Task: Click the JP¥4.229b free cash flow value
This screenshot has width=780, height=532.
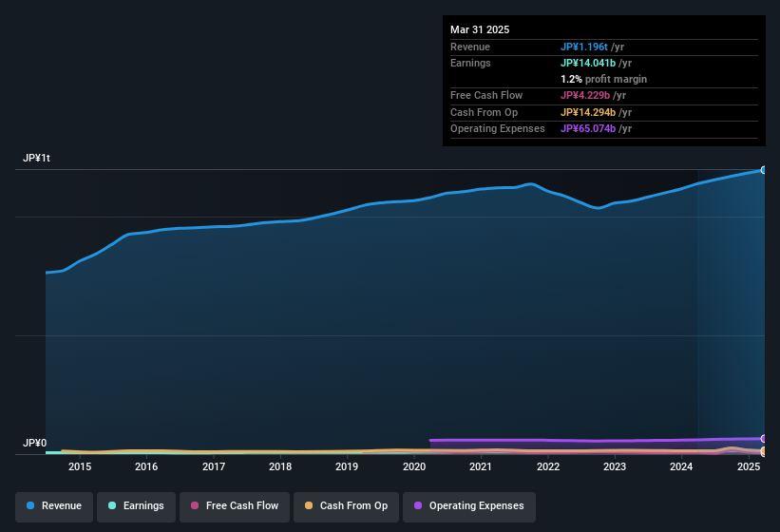Action: [585, 95]
